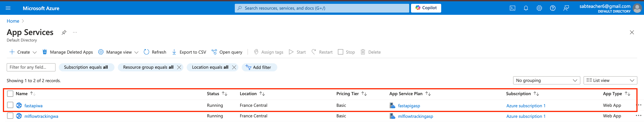
Task: Select the fastapiwa row checkbox
Action: pyautogui.click(x=10, y=105)
